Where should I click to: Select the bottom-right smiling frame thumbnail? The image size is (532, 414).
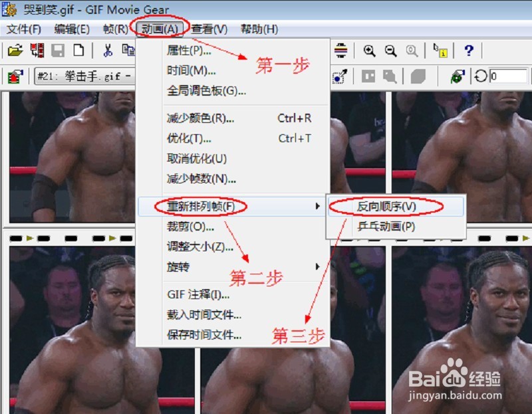pos(462,330)
